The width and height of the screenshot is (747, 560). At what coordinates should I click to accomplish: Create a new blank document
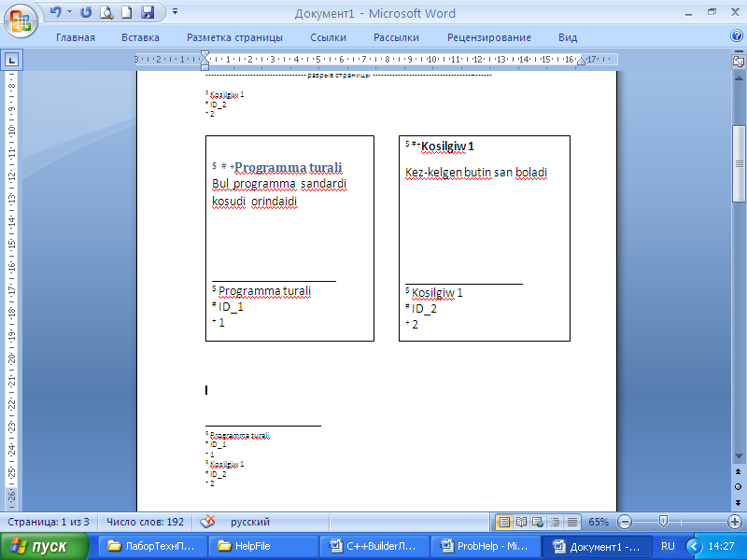[126, 12]
